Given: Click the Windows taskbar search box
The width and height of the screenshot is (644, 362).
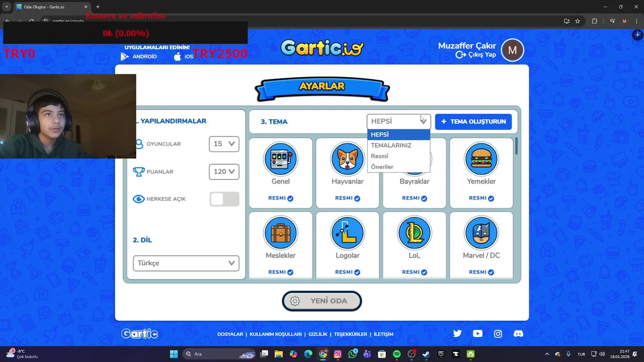Looking at the screenshot, I should point(219,354).
